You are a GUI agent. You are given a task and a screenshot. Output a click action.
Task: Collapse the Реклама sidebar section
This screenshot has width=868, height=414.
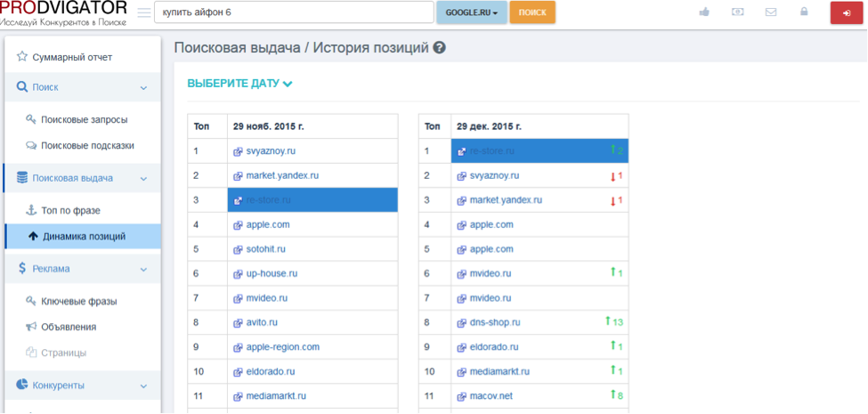tap(83, 269)
